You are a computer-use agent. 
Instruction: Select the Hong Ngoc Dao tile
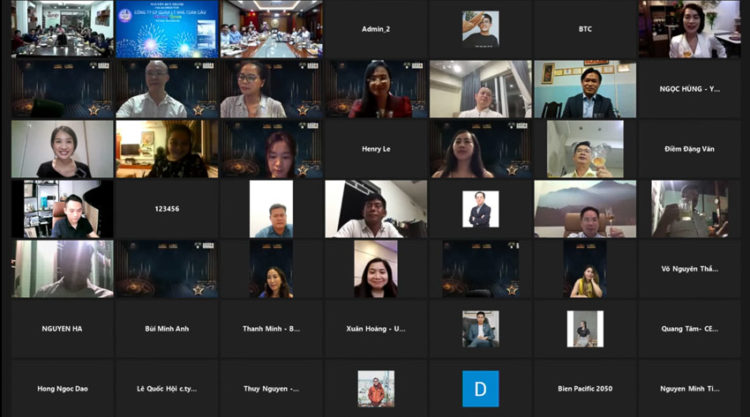pyautogui.click(x=62, y=388)
